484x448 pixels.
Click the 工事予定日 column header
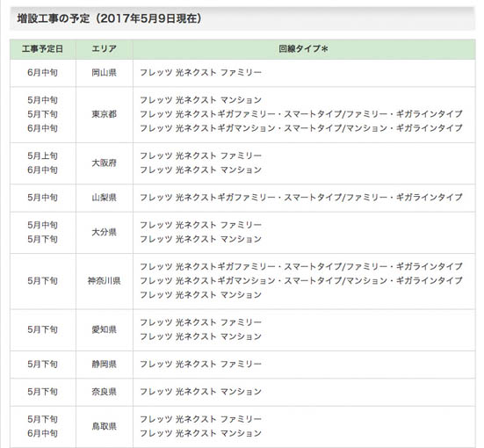(42, 49)
